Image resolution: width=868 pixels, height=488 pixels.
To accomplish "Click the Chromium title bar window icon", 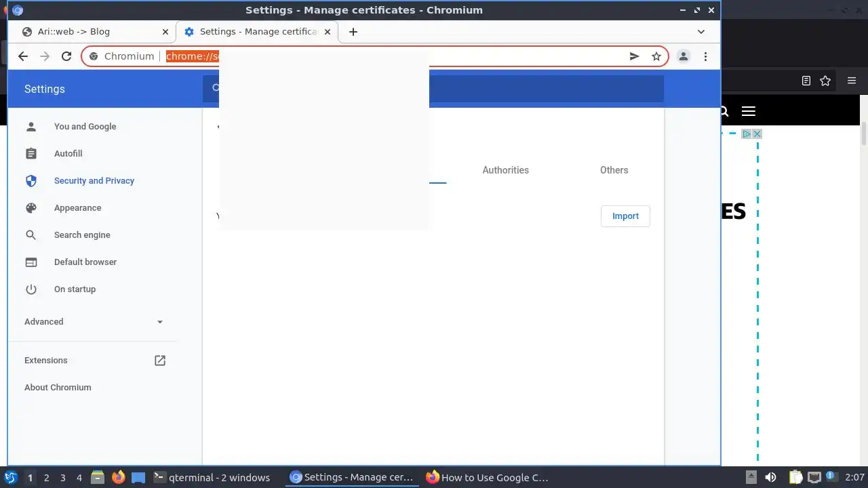I will coord(18,10).
